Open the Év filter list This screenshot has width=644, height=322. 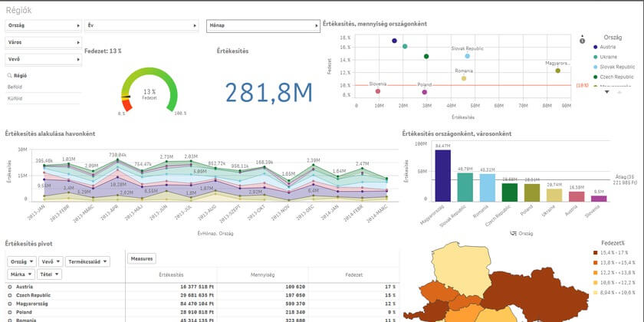point(142,25)
